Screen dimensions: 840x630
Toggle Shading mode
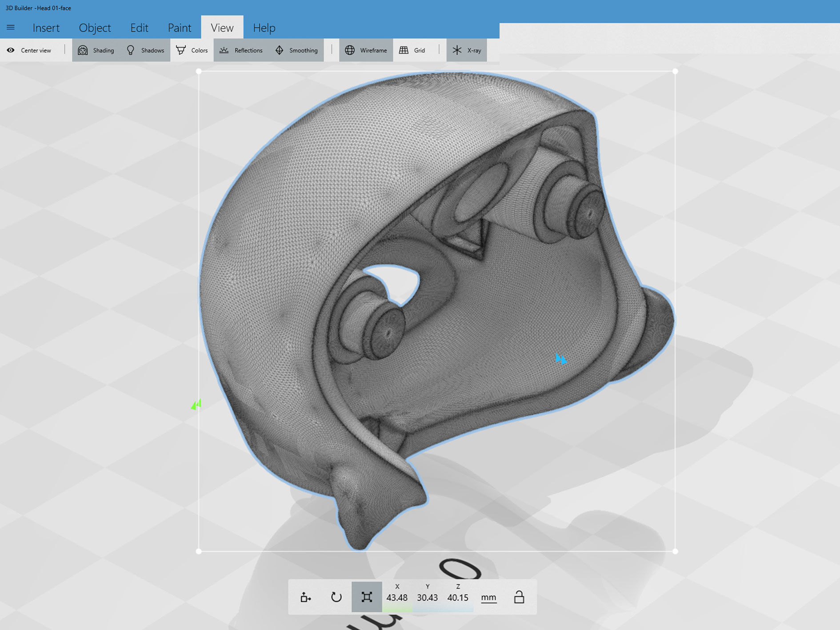[x=96, y=50]
